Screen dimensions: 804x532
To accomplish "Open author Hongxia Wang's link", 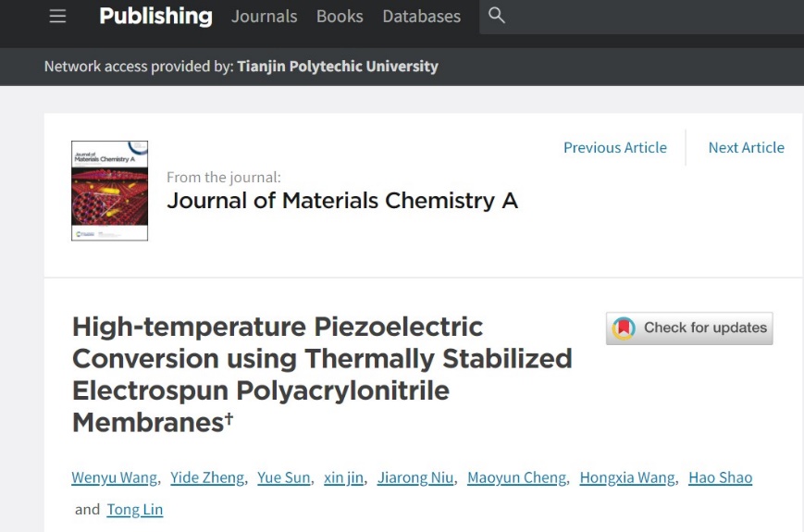I will point(627,477).
